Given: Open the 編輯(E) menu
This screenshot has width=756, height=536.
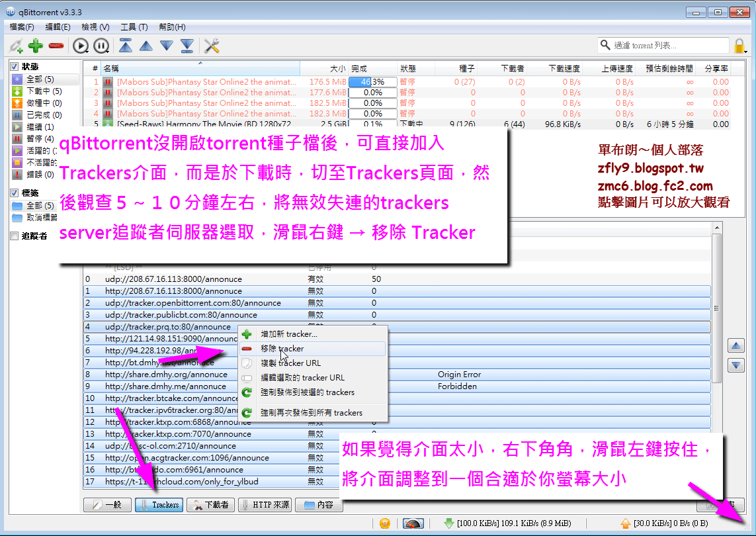Looking at the screenshot, I should (58, 27).
